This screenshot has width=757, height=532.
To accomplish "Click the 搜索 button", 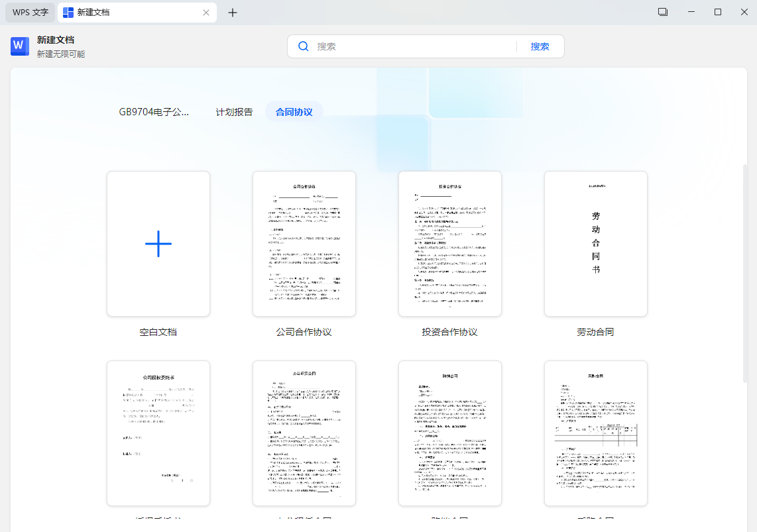I will point(540,46).
